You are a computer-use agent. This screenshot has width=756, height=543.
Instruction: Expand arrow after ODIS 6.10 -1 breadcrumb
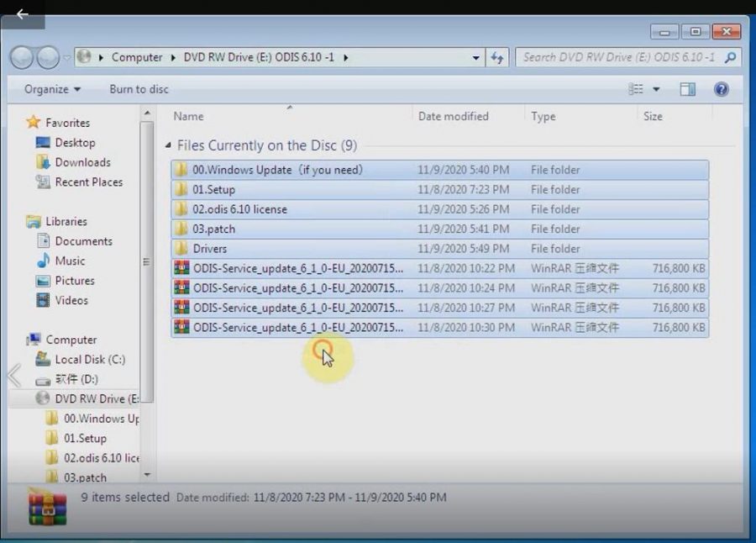click(346, 58)
